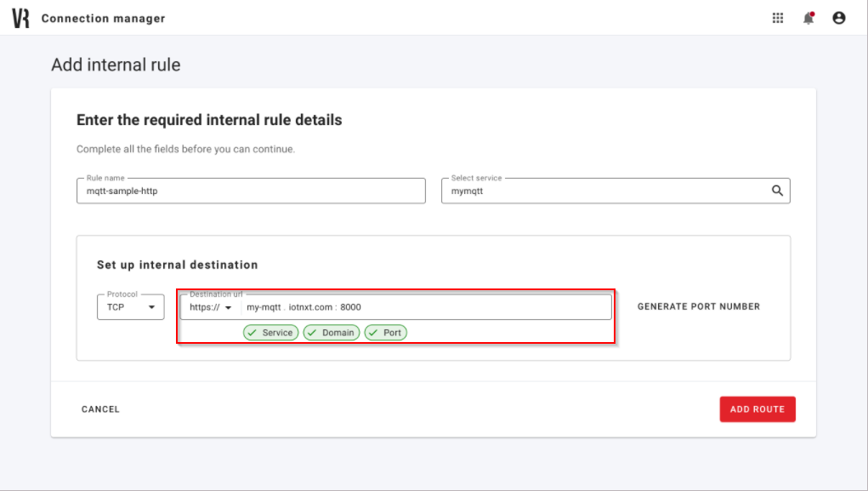Click the Connection manager header title
The image size is (868, 491).
[x=102, y=17]
